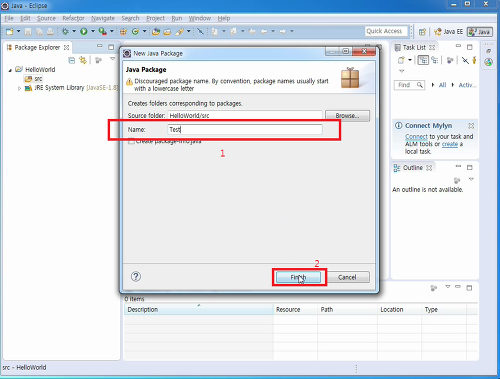The height and width of the screenshot is (379, 500).
Task: Click the globe icon in the right trim bar
Action: point(488,62)
